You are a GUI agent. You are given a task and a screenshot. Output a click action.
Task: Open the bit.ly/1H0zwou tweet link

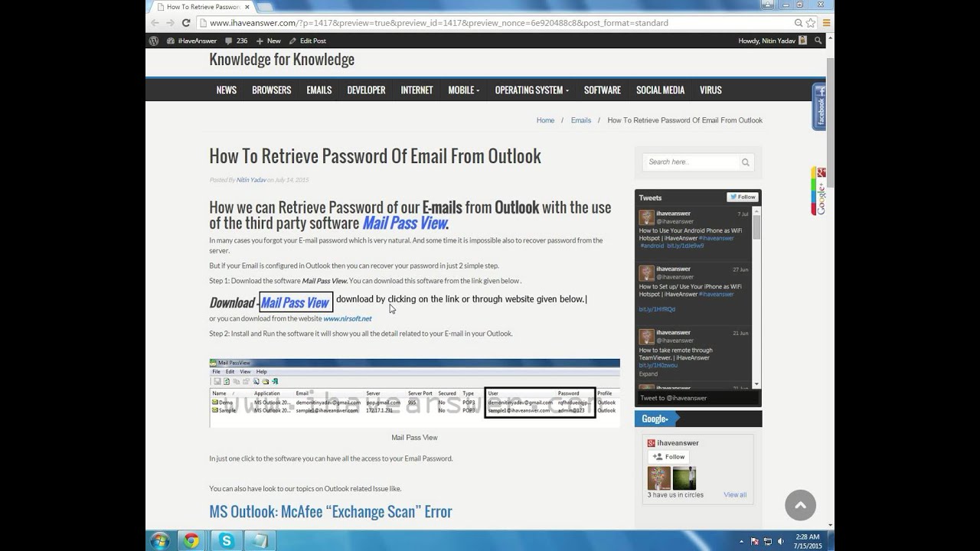[x=658, y=366]
